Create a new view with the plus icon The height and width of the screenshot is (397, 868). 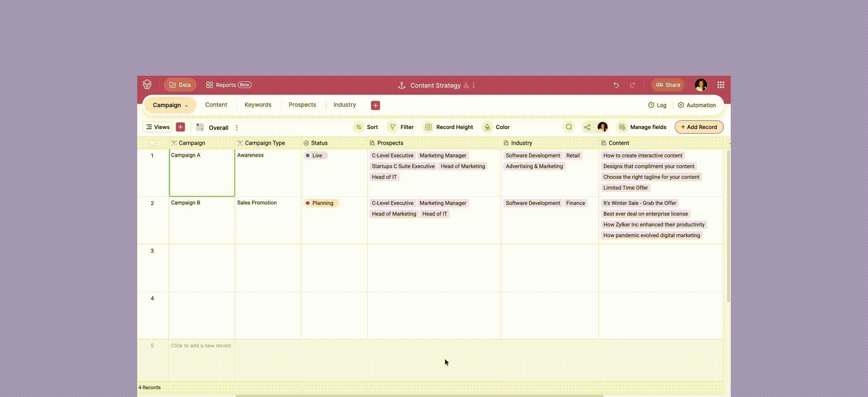click(180, 127)
